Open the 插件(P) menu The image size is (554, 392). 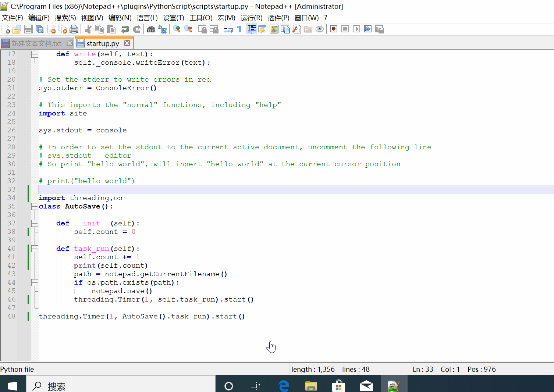[x=278, y=18]
